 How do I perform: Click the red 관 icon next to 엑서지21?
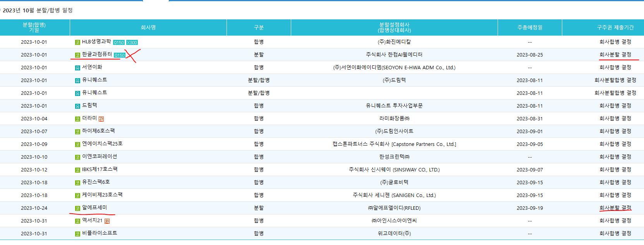click(107, 221)
